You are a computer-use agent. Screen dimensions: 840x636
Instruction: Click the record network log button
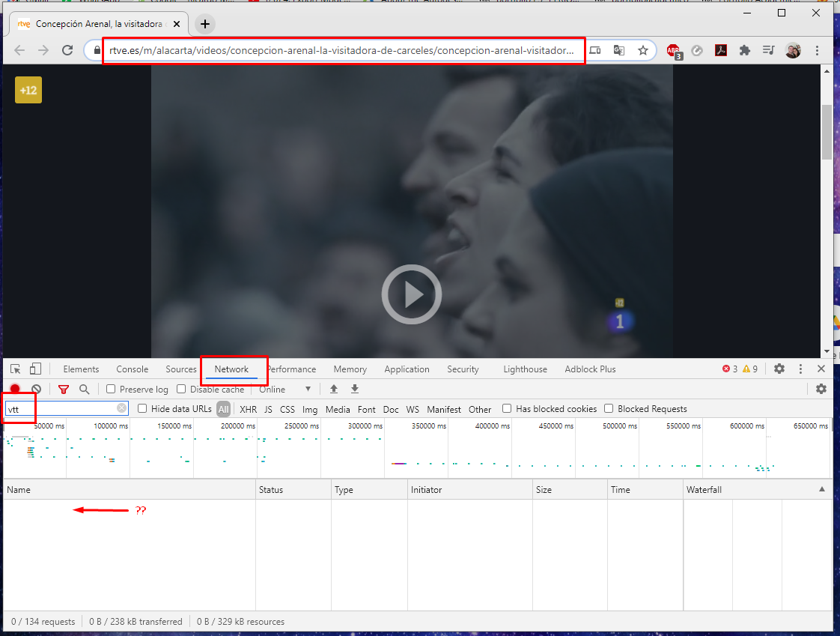pos(15,390)
